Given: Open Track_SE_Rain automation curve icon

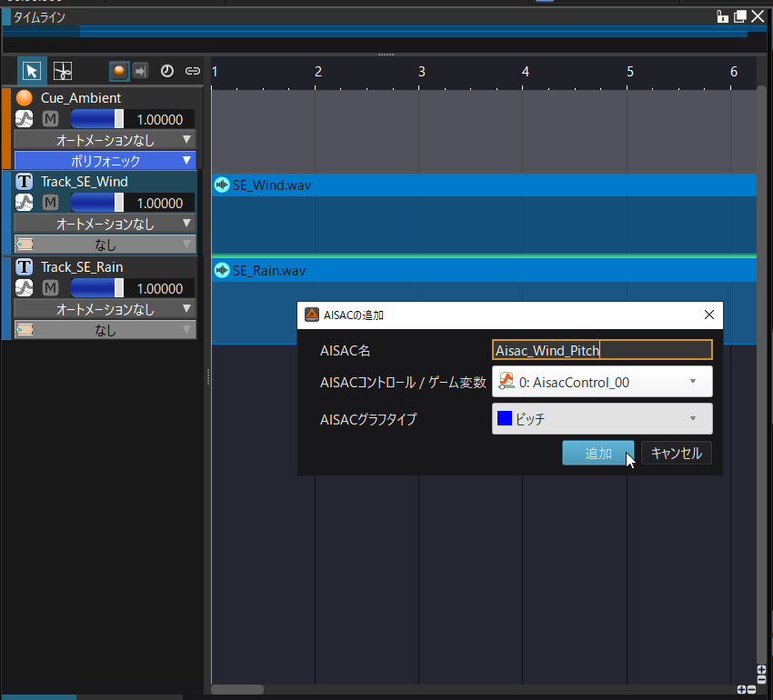Looking at the screenshot, I should [x=25, y=288].
